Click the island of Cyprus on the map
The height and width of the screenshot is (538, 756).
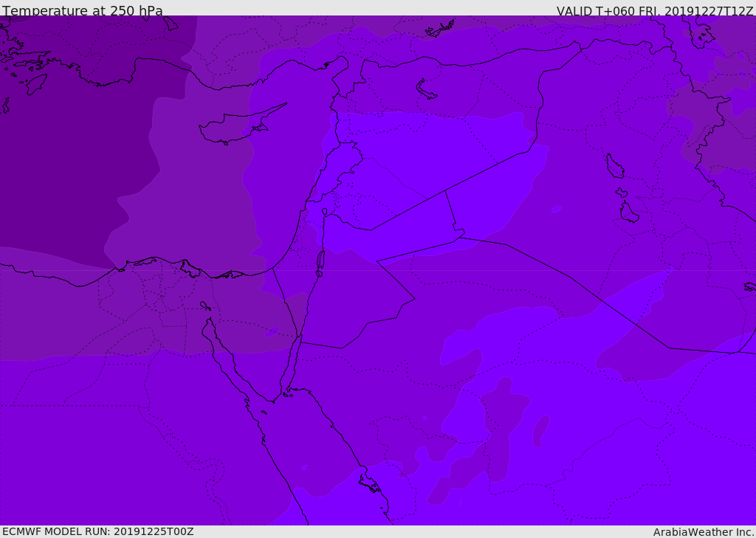click(237, 126)
